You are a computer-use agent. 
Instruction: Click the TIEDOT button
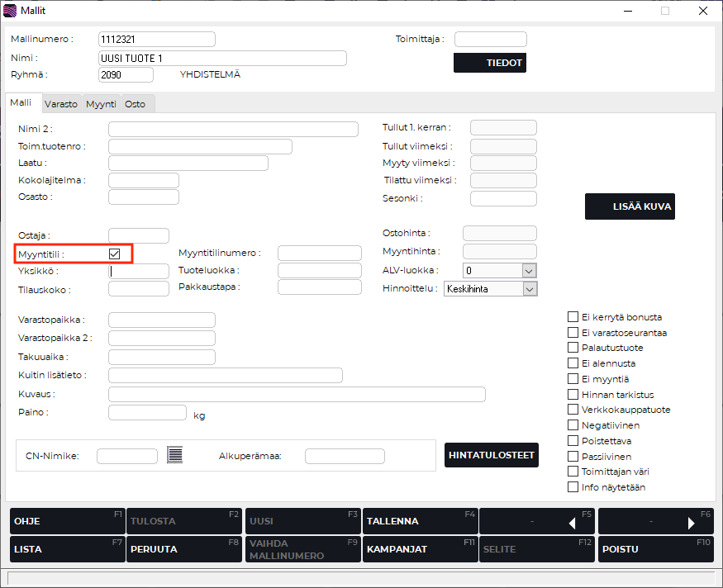coord(489,63)
